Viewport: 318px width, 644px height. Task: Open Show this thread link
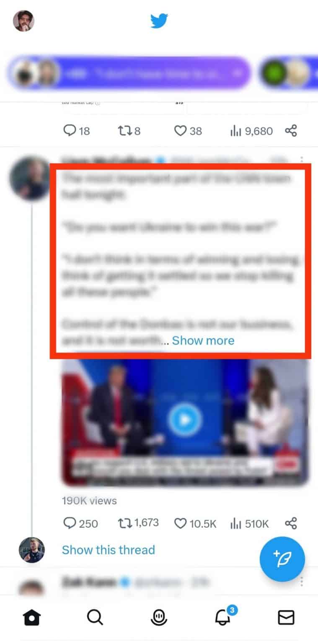tap(109, 550)
